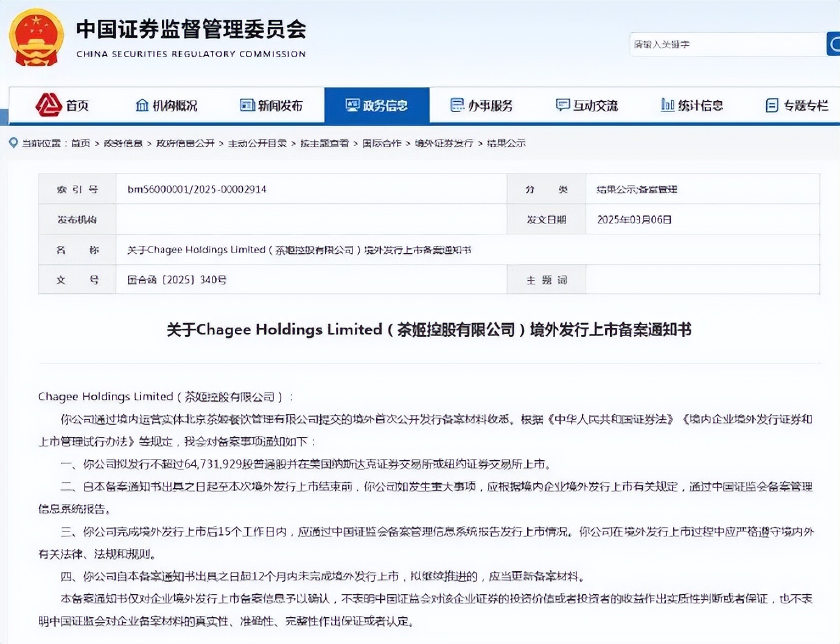Click the document icon beside 办事服务
Viewport: 840px width, 644px height.
click(457, 105)
